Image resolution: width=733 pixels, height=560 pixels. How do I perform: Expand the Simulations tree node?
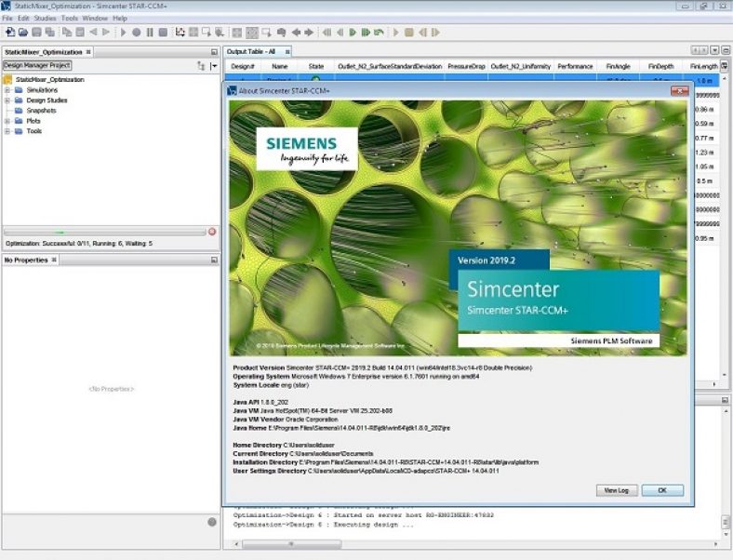pyautogui.click(x=7, y=89)
